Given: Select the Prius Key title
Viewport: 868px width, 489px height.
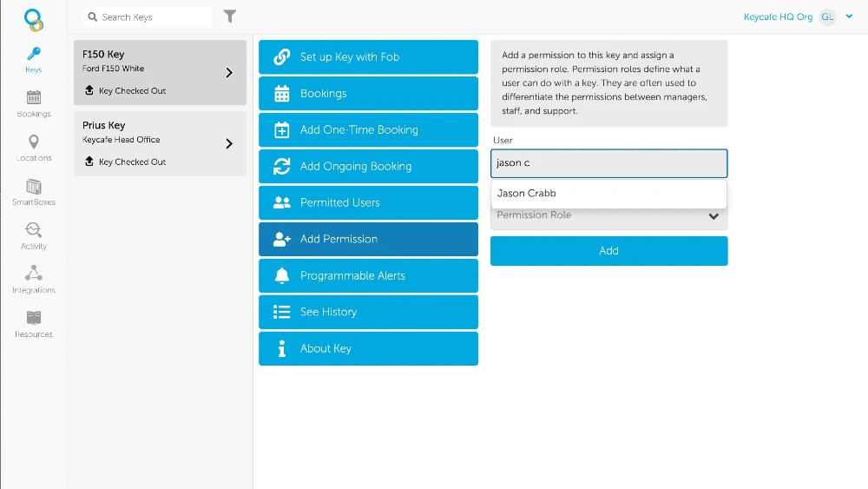Looking at the screenshot, I should point(104,125).
